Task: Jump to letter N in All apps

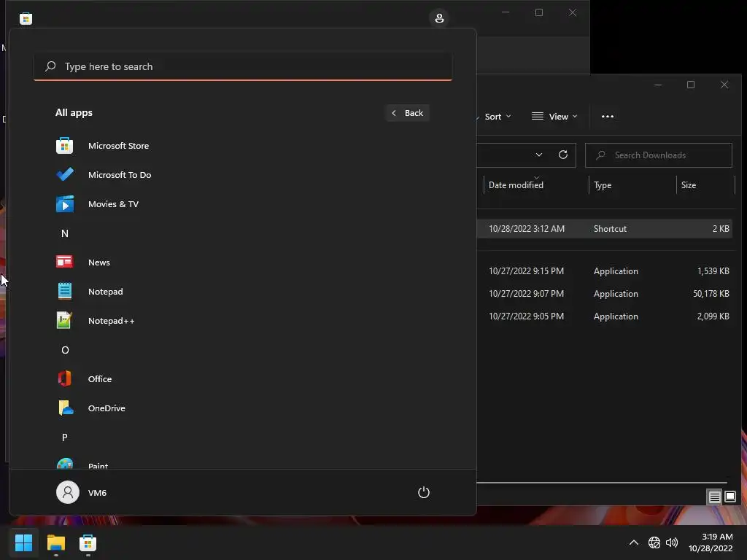Action: pos(65,233)
